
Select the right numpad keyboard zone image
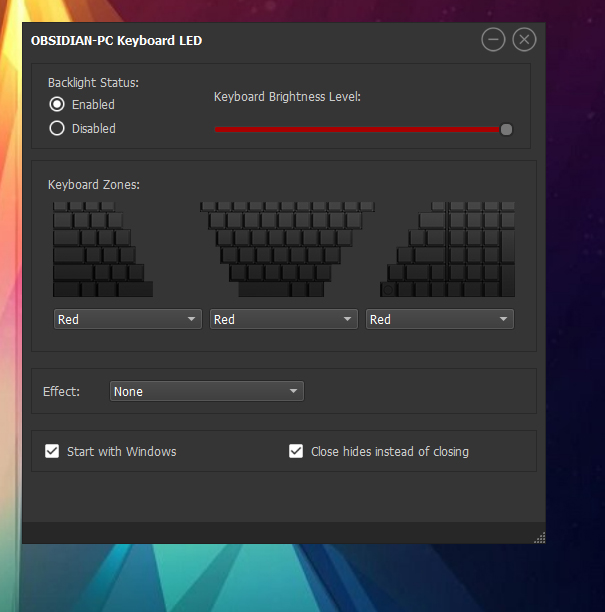(448, 249)
